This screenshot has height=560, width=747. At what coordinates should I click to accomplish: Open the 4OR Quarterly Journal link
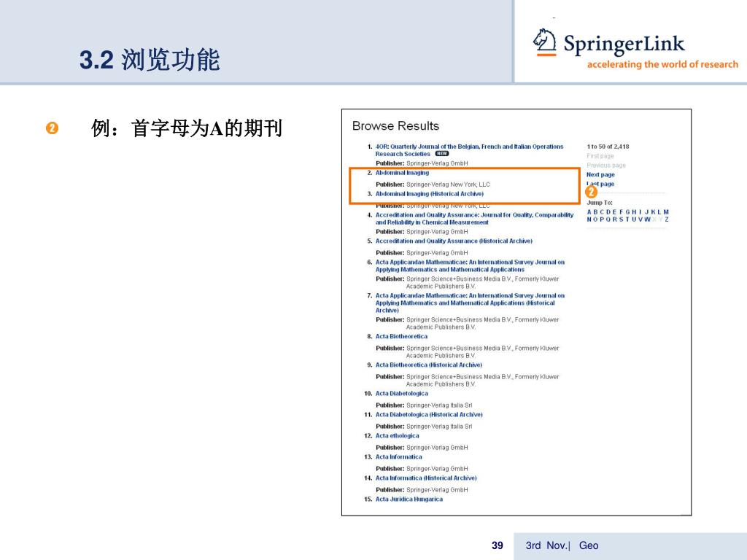[469, 150]
